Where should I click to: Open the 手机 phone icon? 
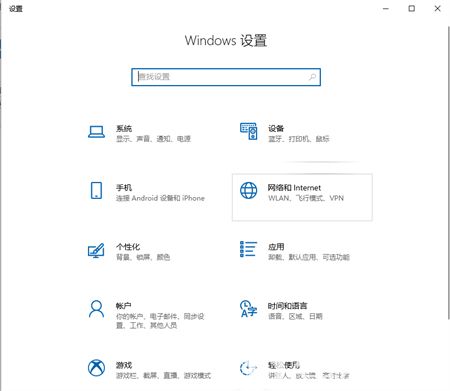click(96, 191)
